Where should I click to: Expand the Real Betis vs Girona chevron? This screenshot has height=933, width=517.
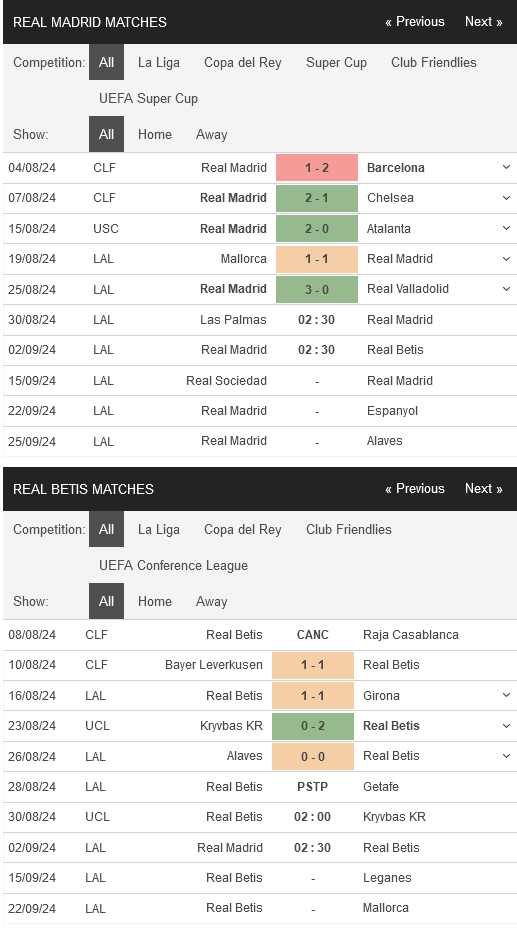click(506, 695)
